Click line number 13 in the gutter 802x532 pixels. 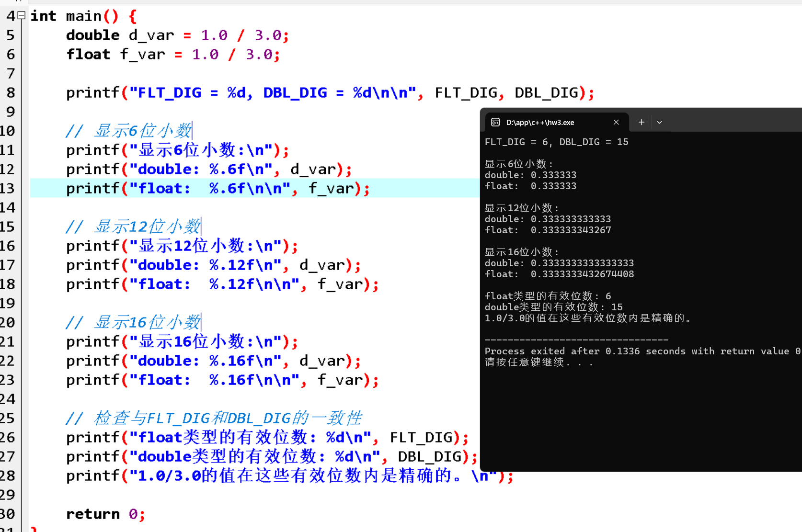pyautogui.click(x=8, y=189)
